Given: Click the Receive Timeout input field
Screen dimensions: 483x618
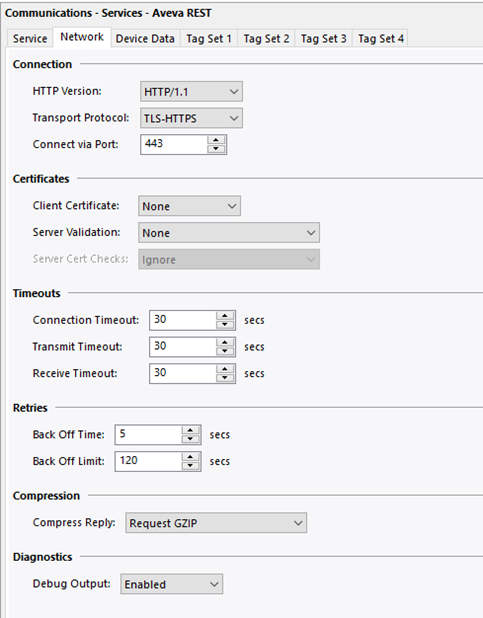Looking at the screenshot, I should [x=183, y=373].
